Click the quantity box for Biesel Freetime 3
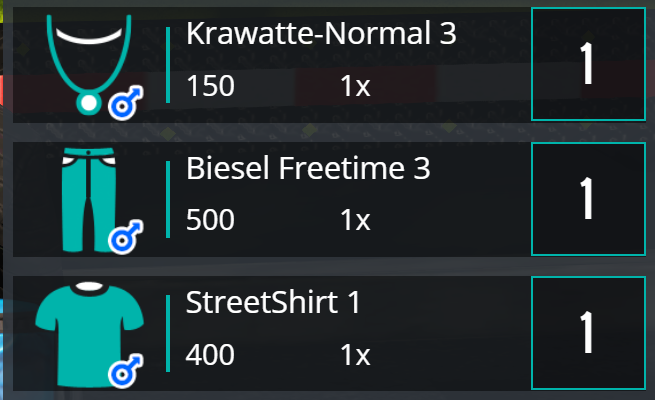This screenshot has height=400, width=655. [588, 199]
